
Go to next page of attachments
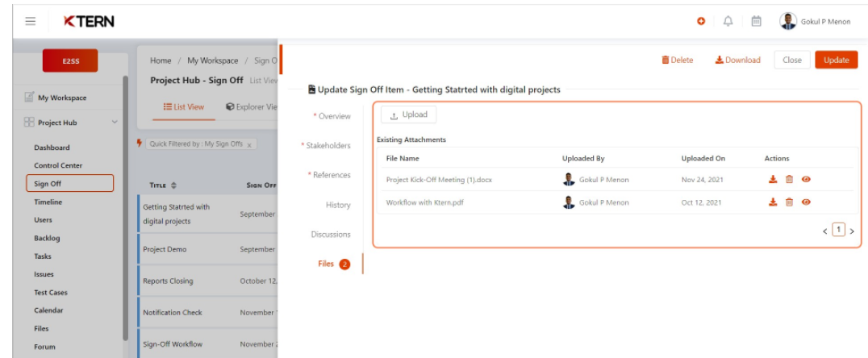[x=852, y=231]
